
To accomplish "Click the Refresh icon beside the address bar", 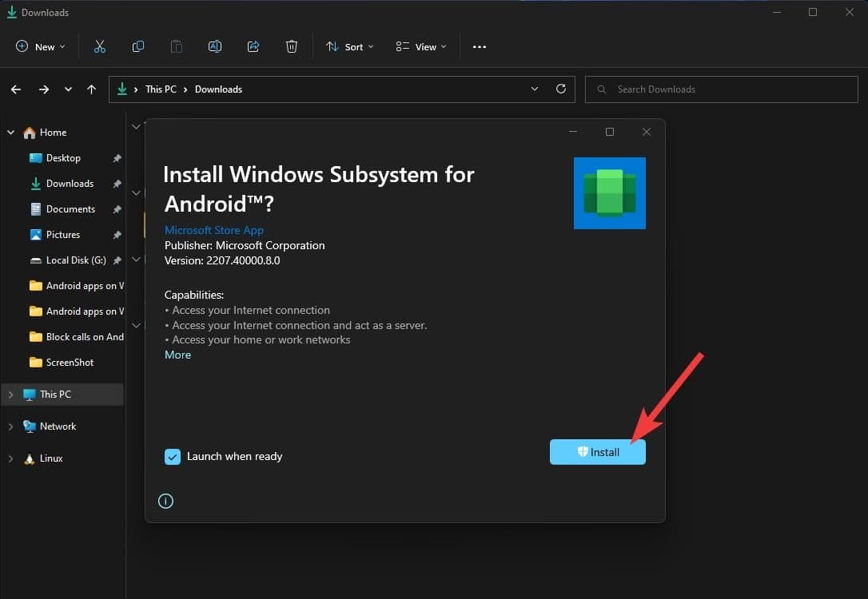I will (x=560, y=89).
